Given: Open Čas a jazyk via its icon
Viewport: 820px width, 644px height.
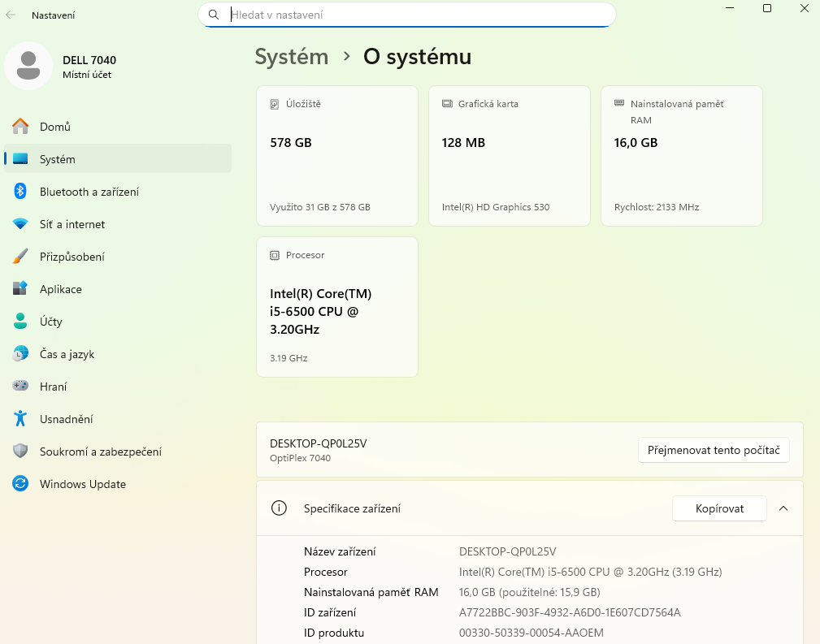Looking at the screenshot, I should click(22, 353).
